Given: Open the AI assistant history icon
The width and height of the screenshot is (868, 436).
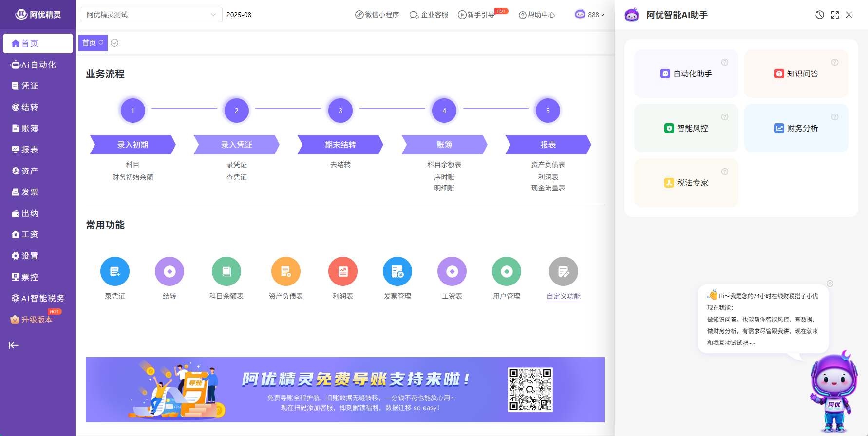Looking at the screenshot, I should [x=820, y=15].
